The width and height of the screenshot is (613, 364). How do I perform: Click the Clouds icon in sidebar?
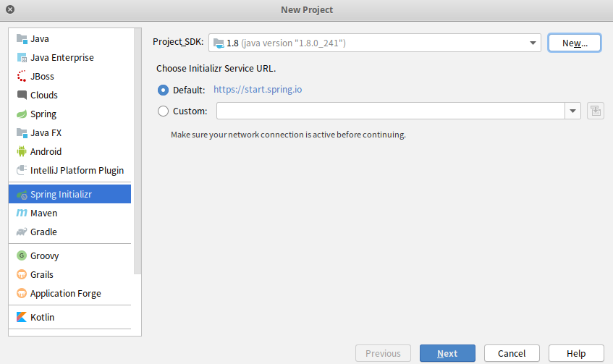(x=22, y=95)
